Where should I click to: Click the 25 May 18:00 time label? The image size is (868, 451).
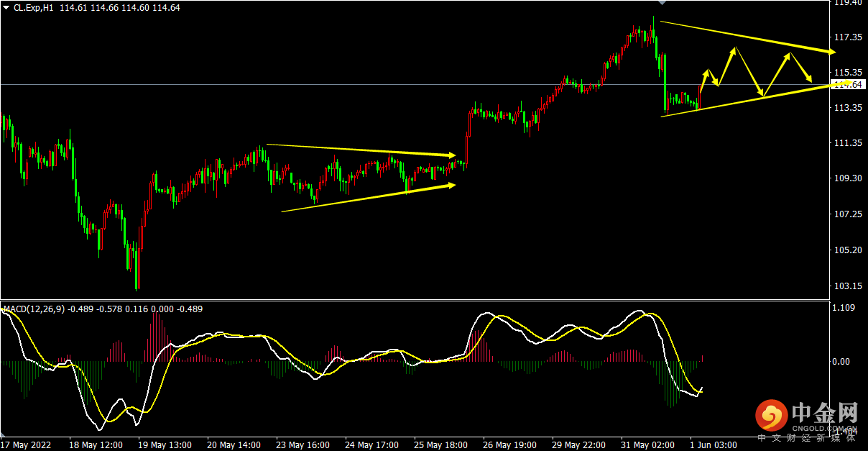[x=440, y=445]
